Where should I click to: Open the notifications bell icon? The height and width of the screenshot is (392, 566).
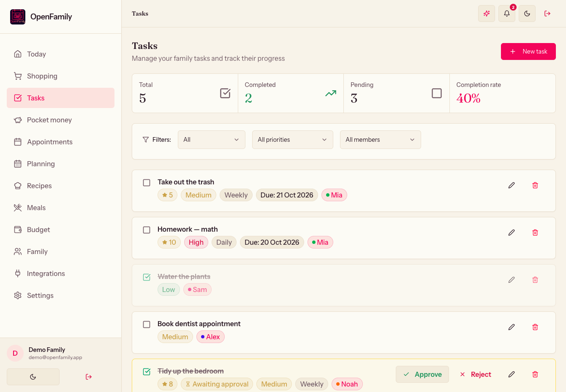coord(507,14)
